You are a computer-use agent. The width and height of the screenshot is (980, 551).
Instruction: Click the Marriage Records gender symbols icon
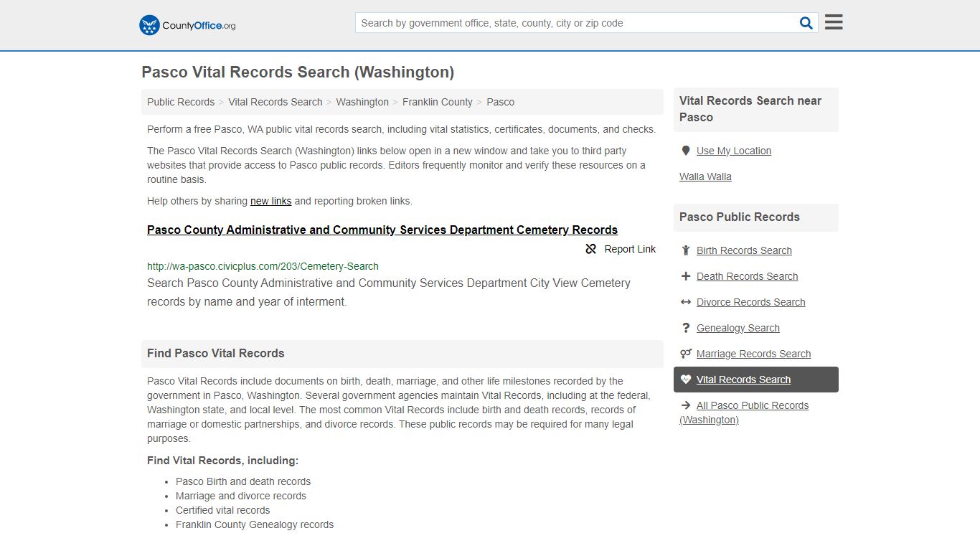tap(686, 354)
